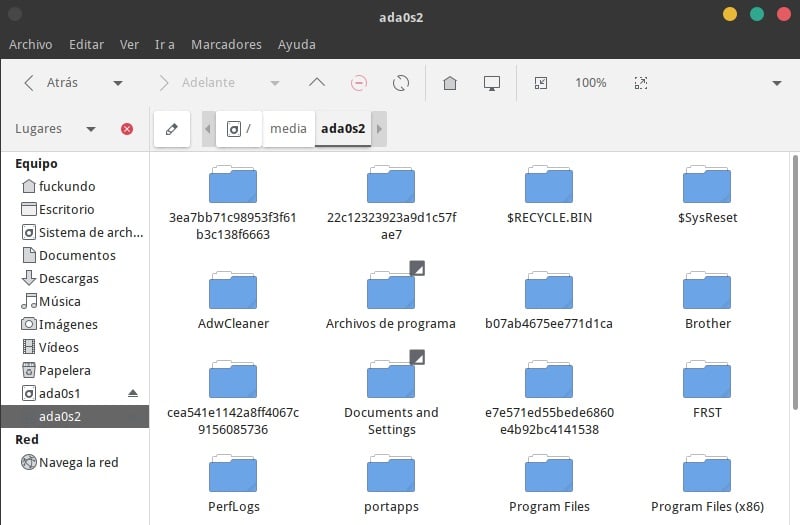Open the Adelante history dropdown arrow
Viewport: 800px width, 525px height.
point(275,83)
